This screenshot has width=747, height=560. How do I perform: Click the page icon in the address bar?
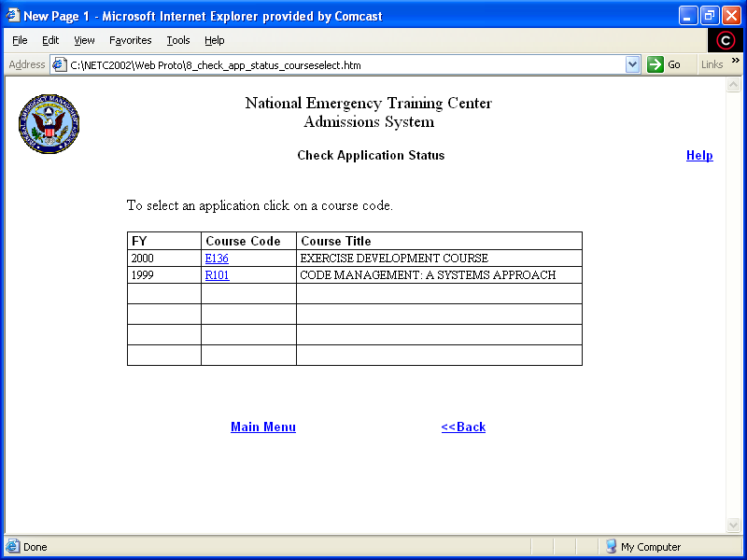pyautogui.click(x=59, y=64)
